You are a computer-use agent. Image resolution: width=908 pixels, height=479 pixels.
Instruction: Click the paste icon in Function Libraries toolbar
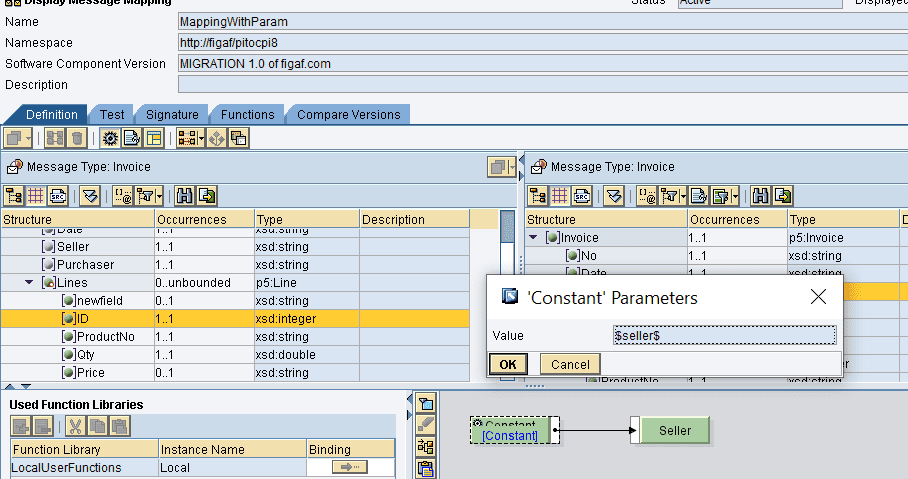pos(120,426)
